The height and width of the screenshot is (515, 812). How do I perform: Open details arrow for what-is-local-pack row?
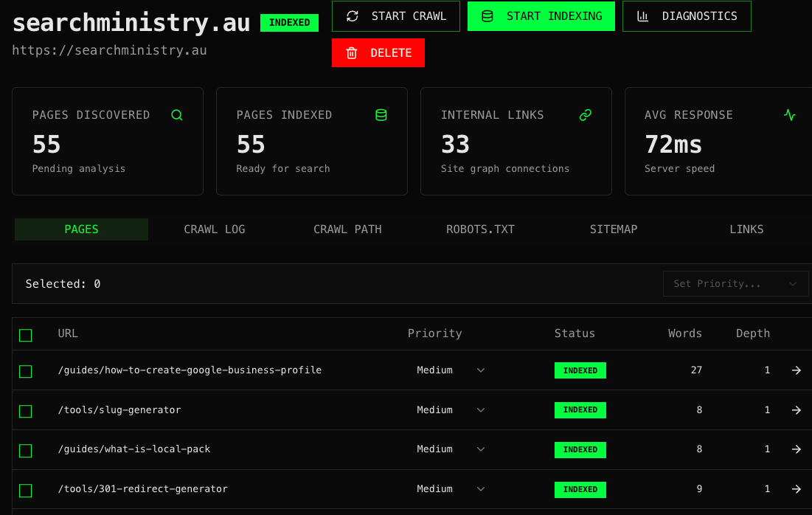coord(797,449)
